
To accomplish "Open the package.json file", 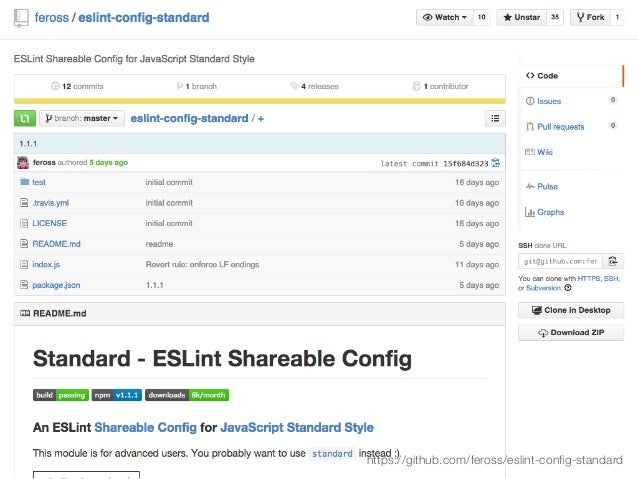I will tap(54, 285).
